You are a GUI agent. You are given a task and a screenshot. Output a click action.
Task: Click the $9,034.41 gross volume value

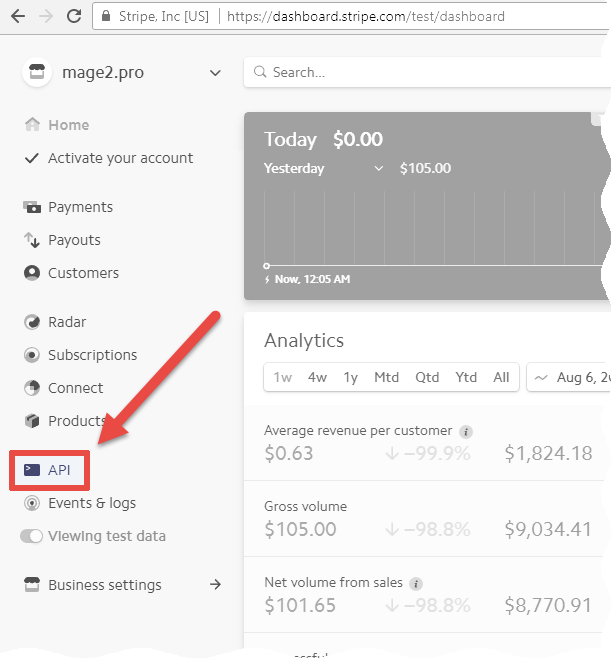549,529
